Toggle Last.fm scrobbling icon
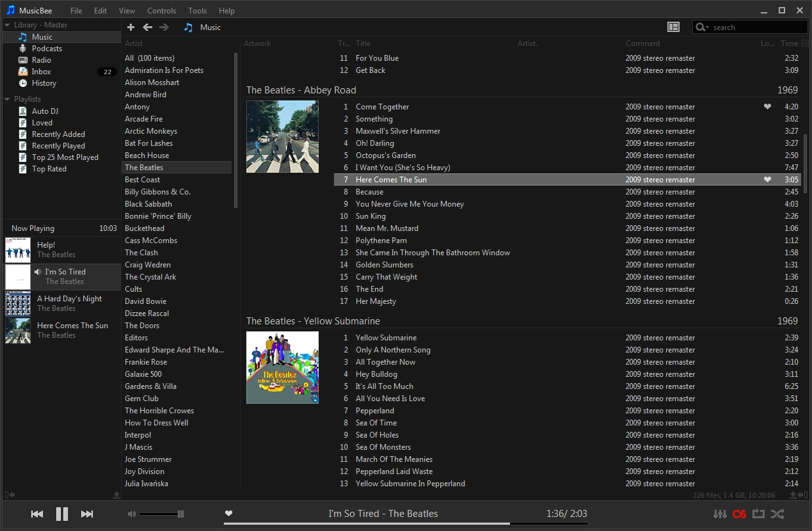 [x=739, y=514]
